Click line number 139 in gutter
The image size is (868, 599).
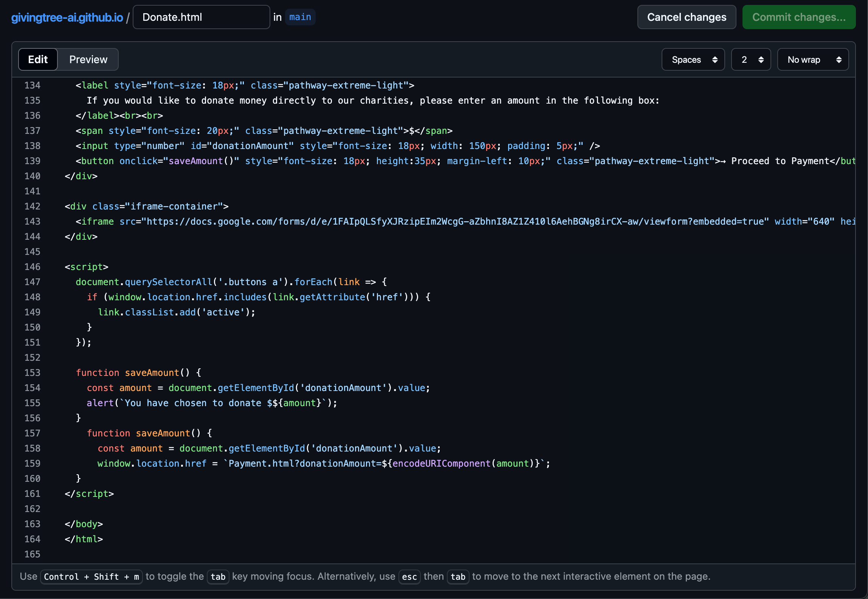point(33,161)
